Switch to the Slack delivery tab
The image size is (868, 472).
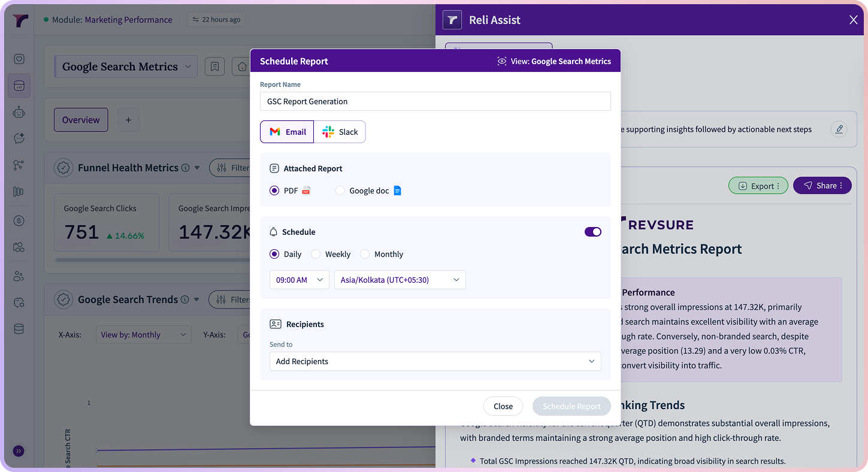pyautogui.click(x=340, y=132)
